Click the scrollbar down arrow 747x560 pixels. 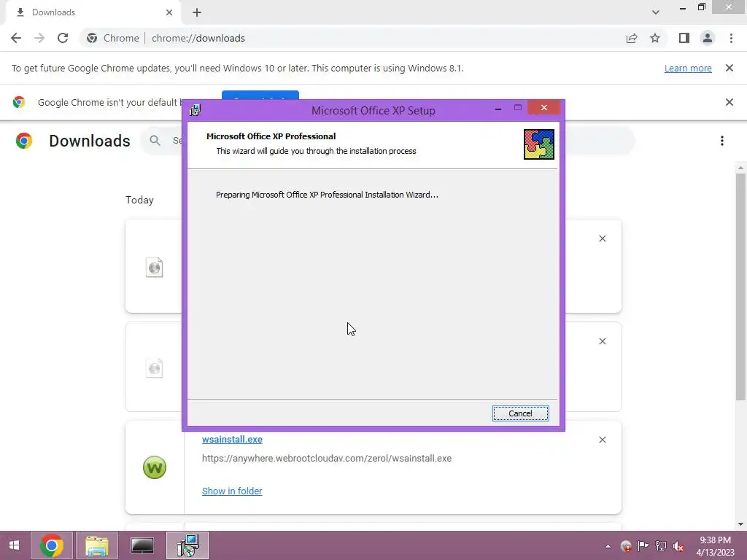tap(740, 524)
